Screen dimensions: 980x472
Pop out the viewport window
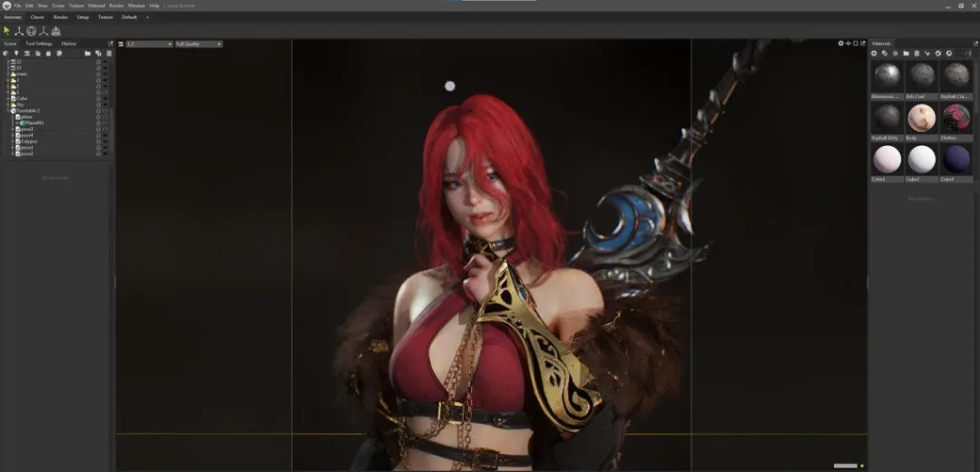[863, 44]
